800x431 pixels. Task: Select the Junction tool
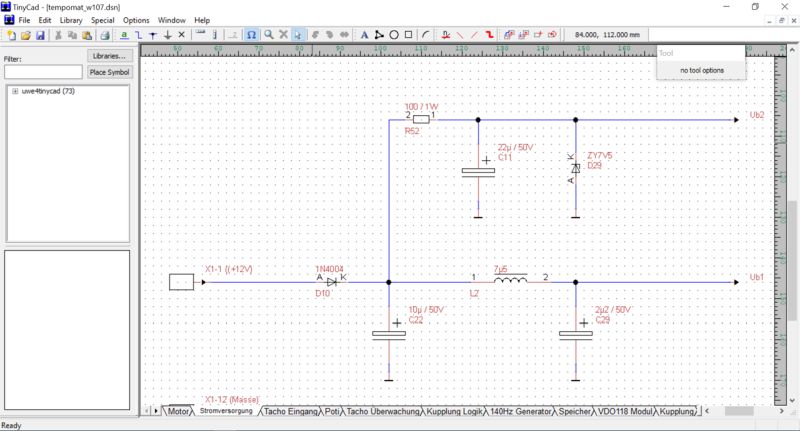tap(153, 35)
